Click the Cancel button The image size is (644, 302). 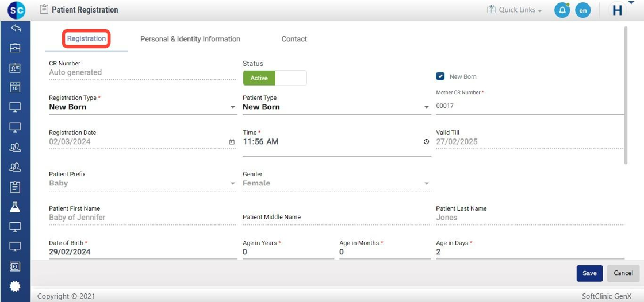coord(623,273)
